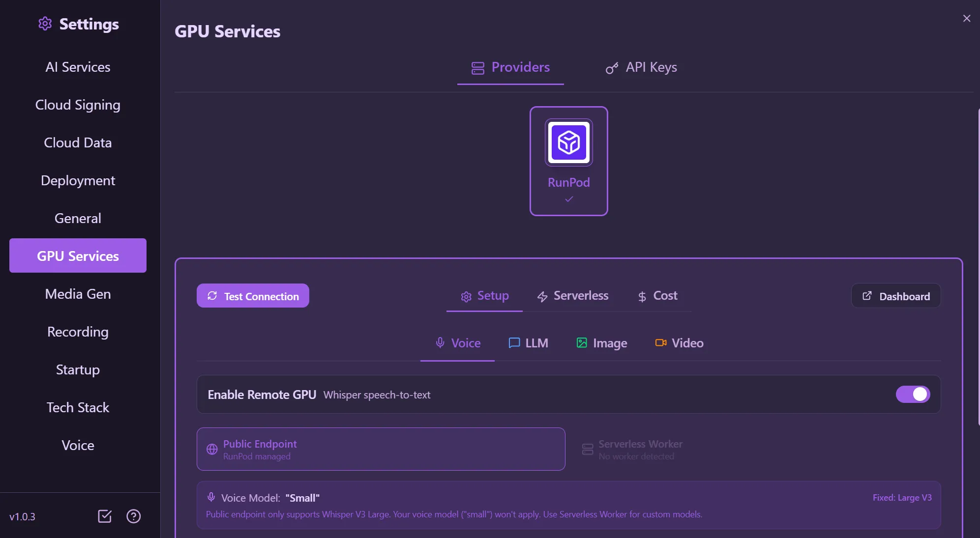
Task: Open the API Keys tab
Action: pos(641,67)
